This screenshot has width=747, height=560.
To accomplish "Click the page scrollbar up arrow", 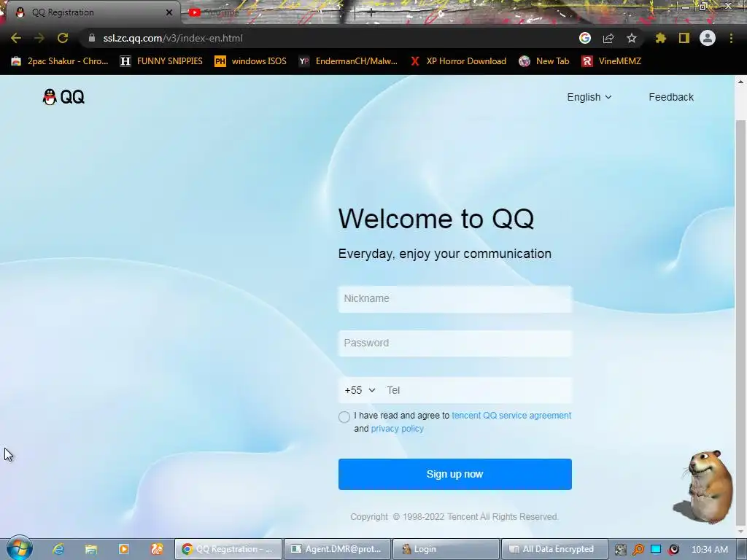I will tap(741, 82).
